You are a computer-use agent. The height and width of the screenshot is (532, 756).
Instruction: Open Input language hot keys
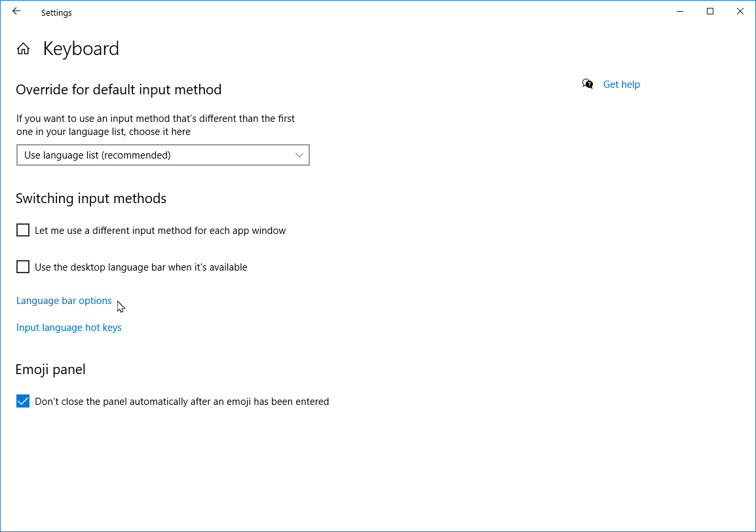click(x=69, y=328)
